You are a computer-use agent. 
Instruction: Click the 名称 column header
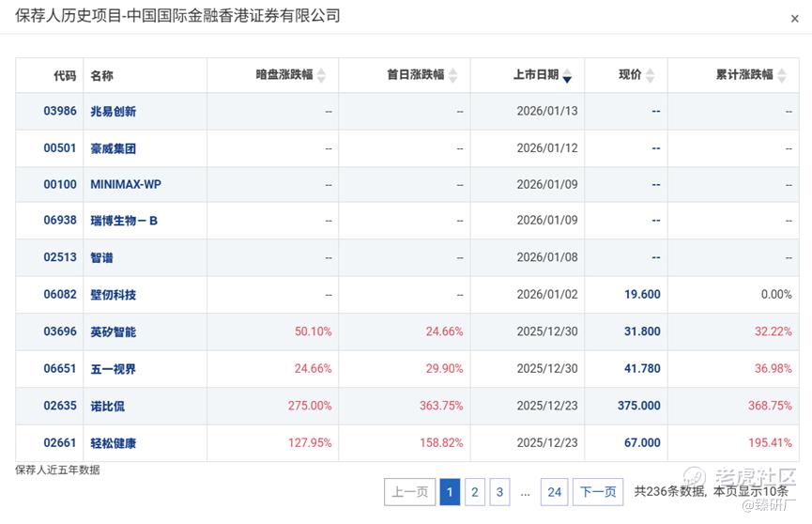101,75
